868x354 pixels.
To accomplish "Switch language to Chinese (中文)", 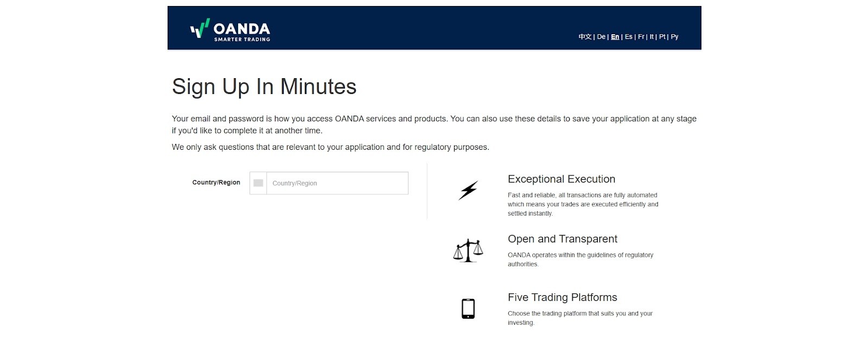I will [x=585, y=37].
